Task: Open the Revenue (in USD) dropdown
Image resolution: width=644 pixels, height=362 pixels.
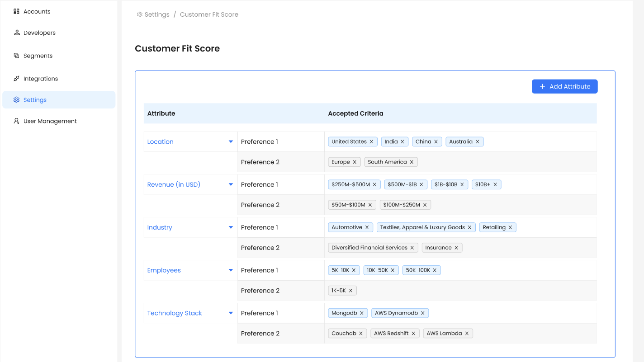Action: (231, 184)
